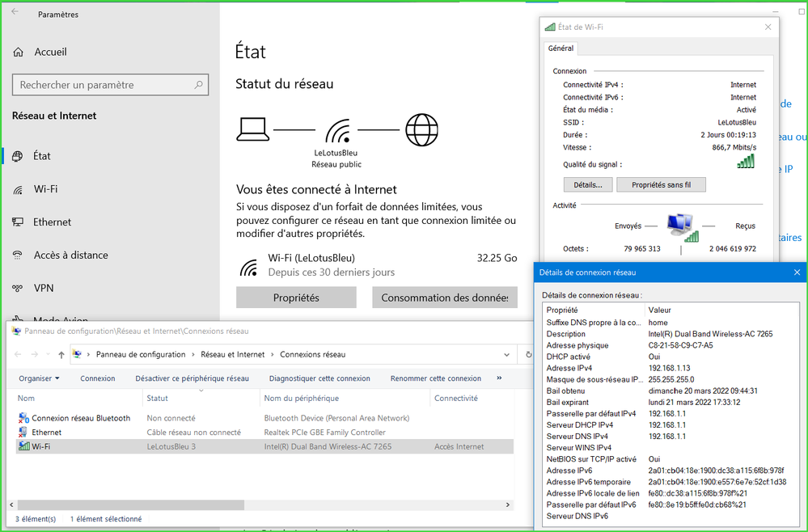Click Désactiver ce périphérique réseau

192,378
